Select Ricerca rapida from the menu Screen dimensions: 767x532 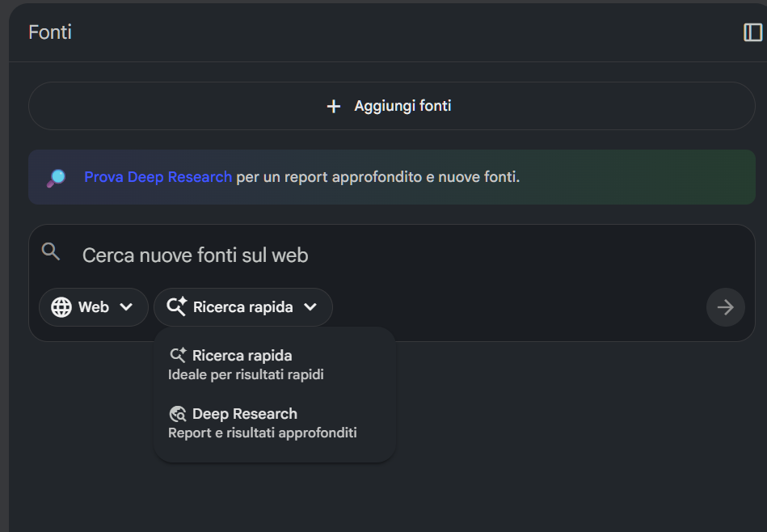coord(242,356)
